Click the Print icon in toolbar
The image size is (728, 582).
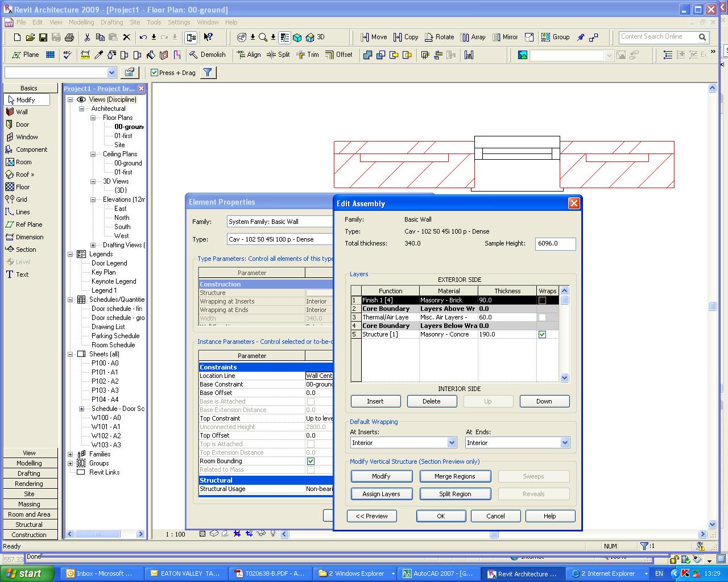pyautogui.click(x=69, y=38)
